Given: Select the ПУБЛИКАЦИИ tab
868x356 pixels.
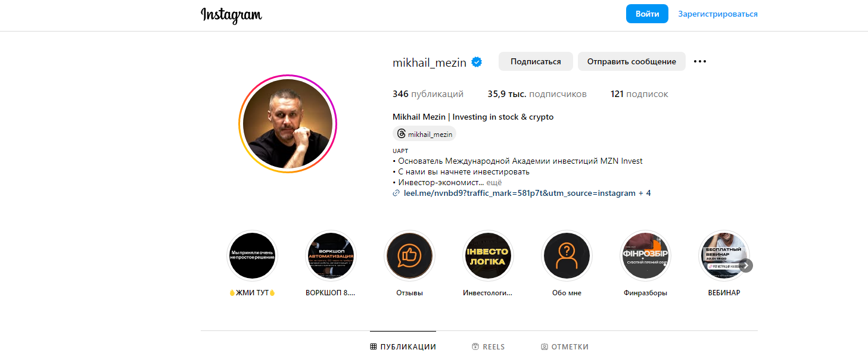Looking at the screenshot, I should [403, 346].
